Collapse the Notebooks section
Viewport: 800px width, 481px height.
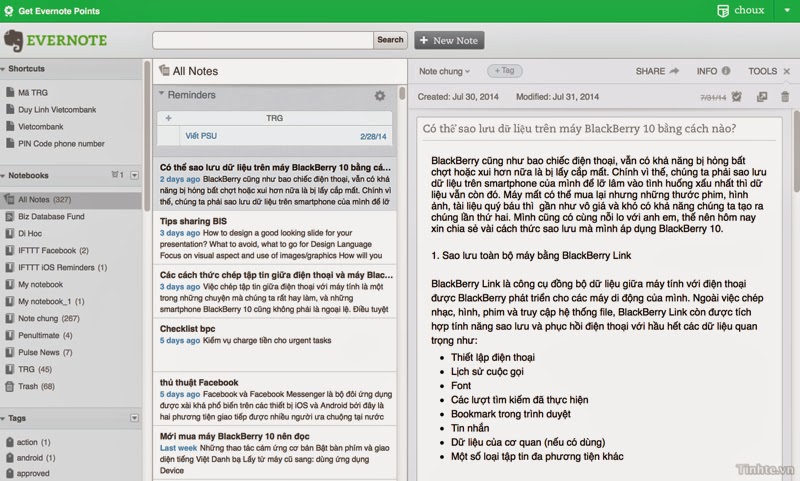click(3, 175)
